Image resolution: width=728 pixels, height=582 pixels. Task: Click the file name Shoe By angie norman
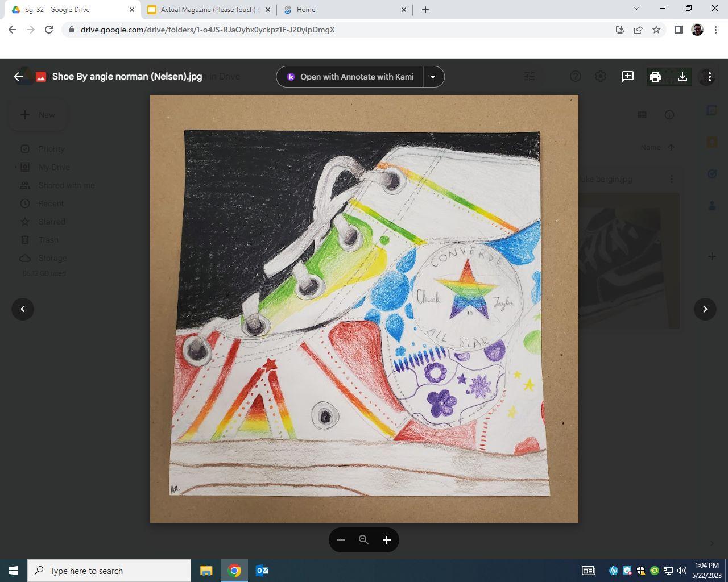[x=127, y=77]
